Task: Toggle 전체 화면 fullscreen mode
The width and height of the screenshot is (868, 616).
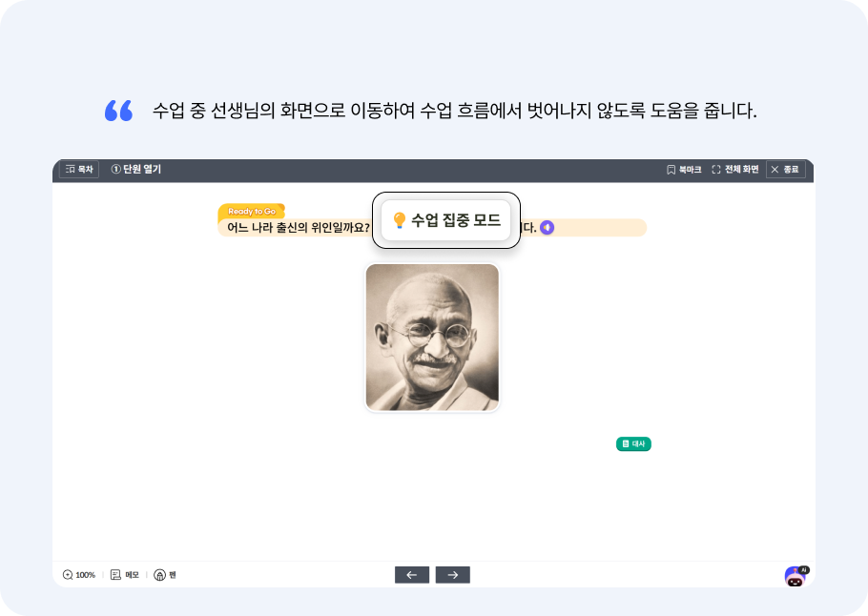Action: [x=734, y=169]
